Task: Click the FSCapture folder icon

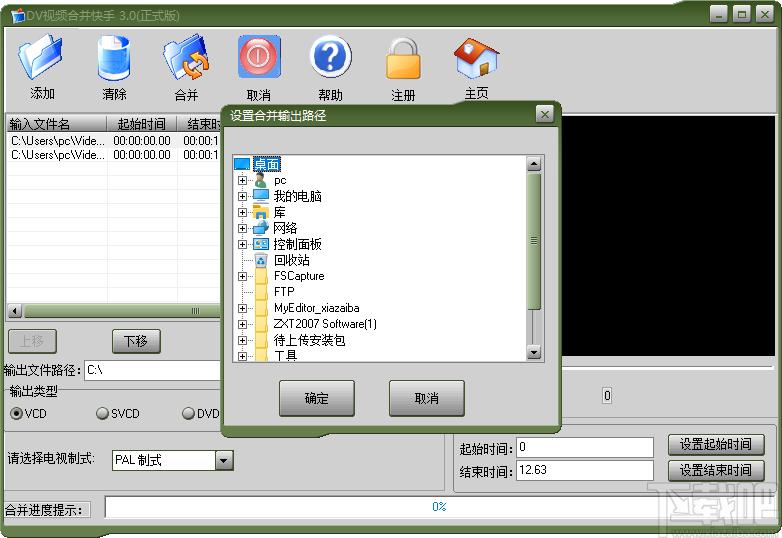Action: (x=261, y=276)
